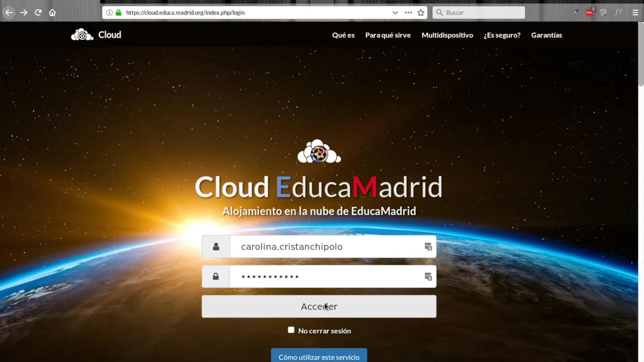The image size is (644, 362).
Task: Click the eyedropper color picker extension
Action: pyautogui.click(x=575, y=13)
